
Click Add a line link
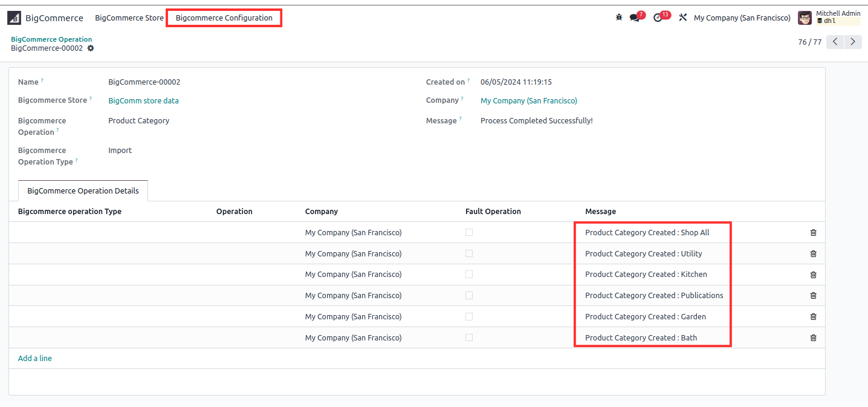tap(35, 359)
